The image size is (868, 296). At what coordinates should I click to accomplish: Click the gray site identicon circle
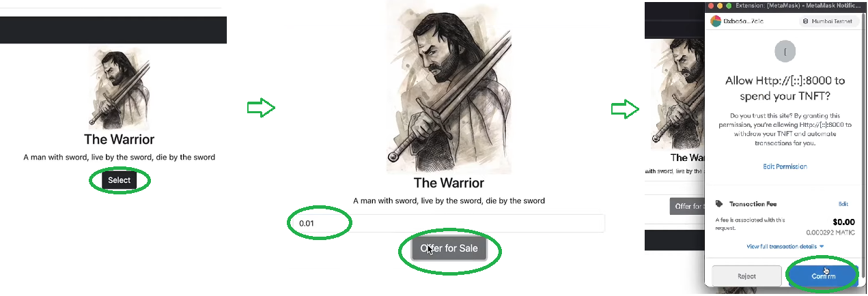point(785,51)
